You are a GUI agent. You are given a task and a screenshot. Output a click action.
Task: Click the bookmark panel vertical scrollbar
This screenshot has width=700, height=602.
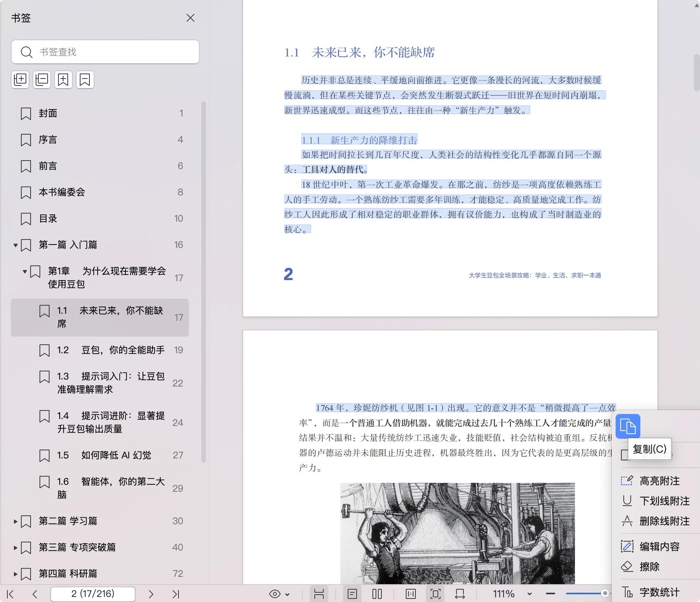click(204, 282)
